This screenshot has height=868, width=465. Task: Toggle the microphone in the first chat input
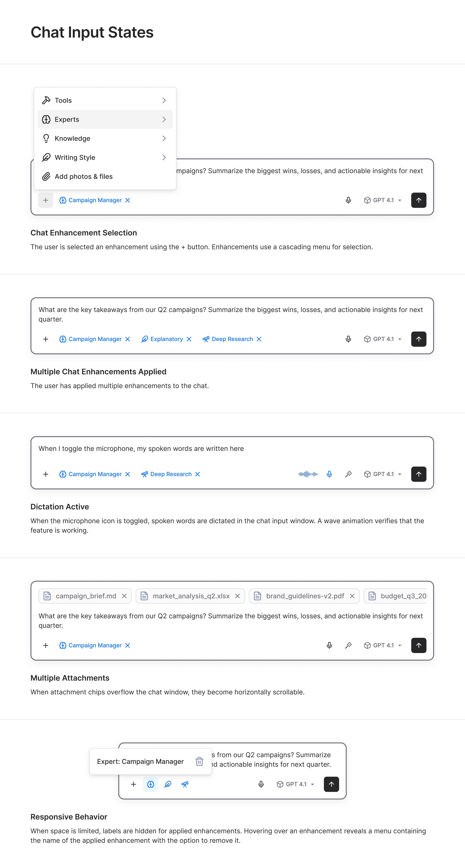348,200
